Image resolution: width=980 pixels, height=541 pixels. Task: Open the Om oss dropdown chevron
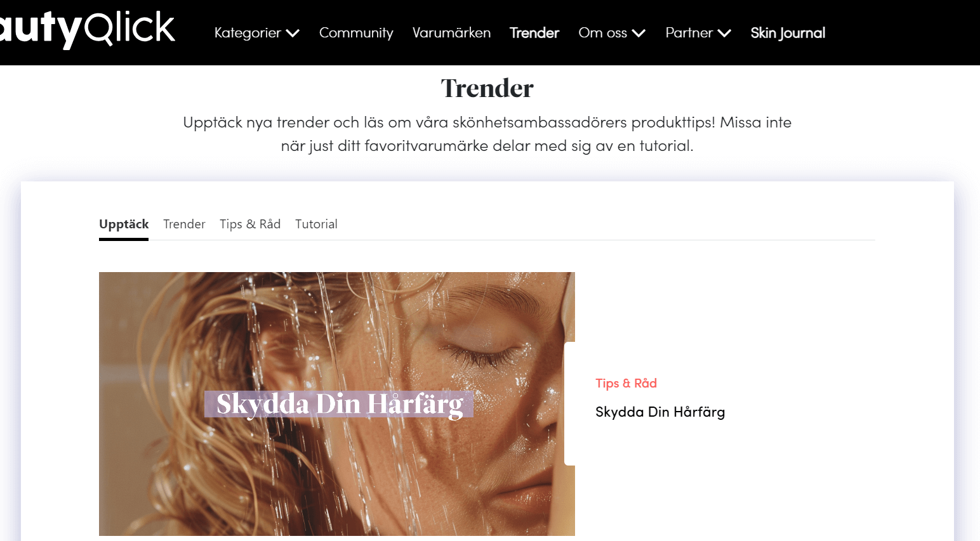coord(639,33)
